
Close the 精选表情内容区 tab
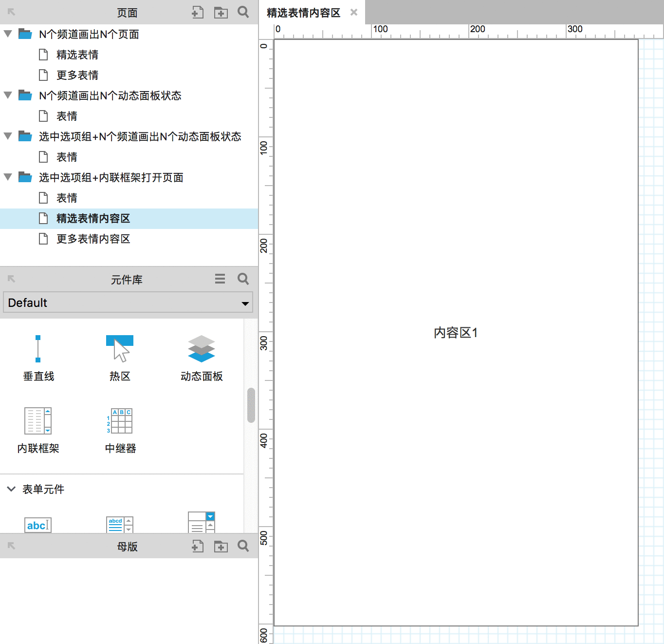354,12
